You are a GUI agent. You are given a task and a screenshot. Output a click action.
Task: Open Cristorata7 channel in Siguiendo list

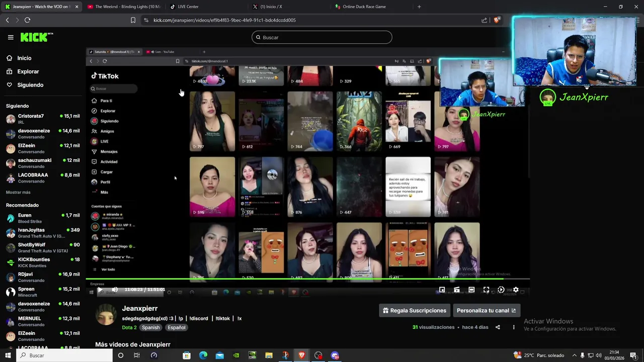42,119
